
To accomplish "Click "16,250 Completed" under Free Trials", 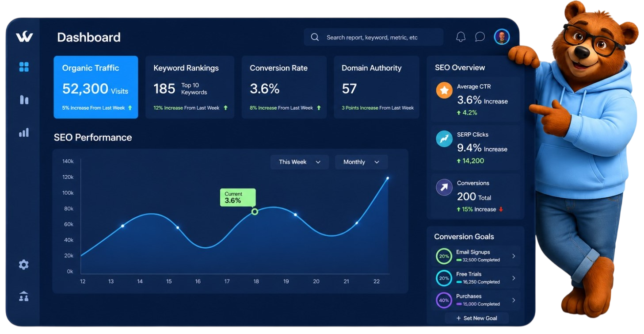I will coord(481,282).
